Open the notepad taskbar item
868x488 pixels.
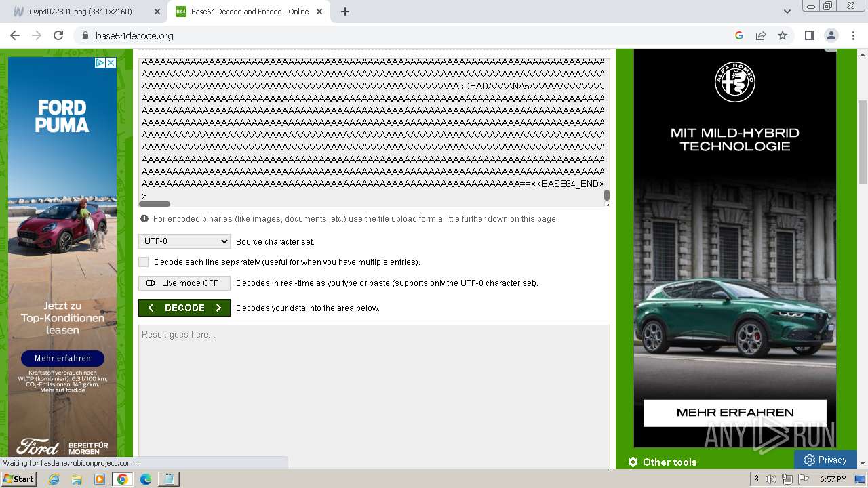(168, 479)
